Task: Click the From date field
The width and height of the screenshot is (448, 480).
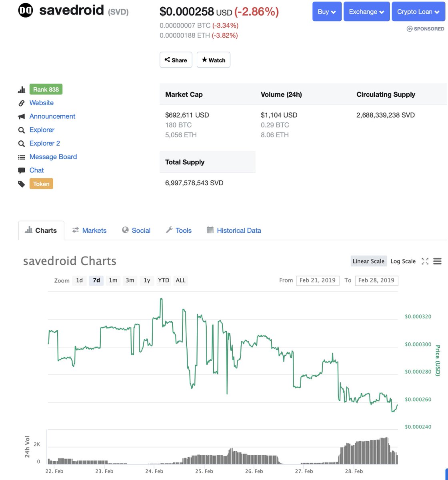Action: [x=318, y=280]
